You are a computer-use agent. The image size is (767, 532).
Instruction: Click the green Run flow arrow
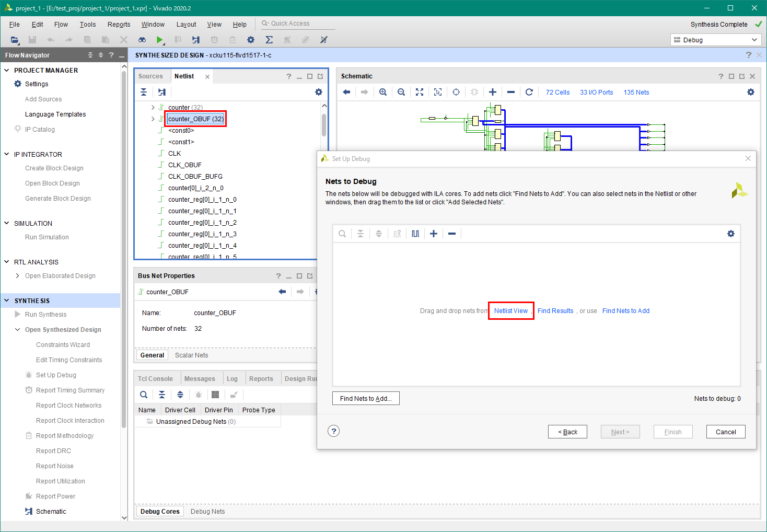coord(160,40)
